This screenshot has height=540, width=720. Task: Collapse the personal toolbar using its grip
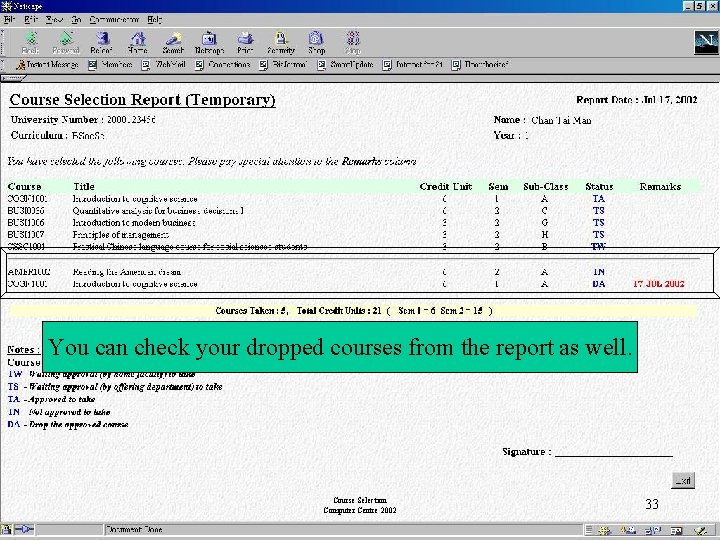pyautogui.click(x=2, y=65)
